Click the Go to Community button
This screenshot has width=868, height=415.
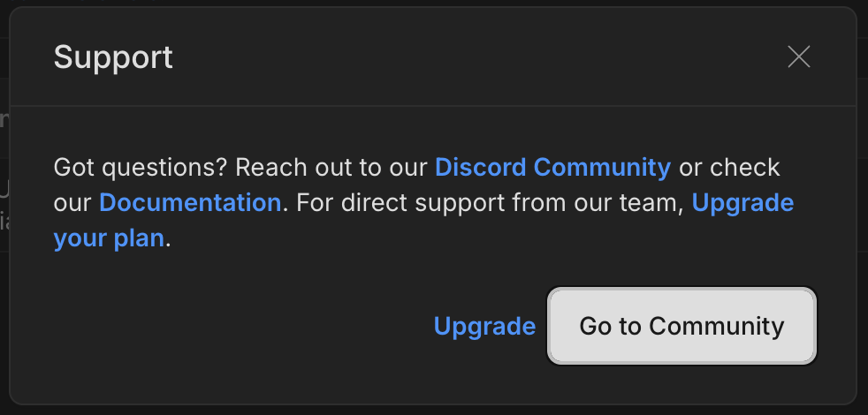coord(681,326)
